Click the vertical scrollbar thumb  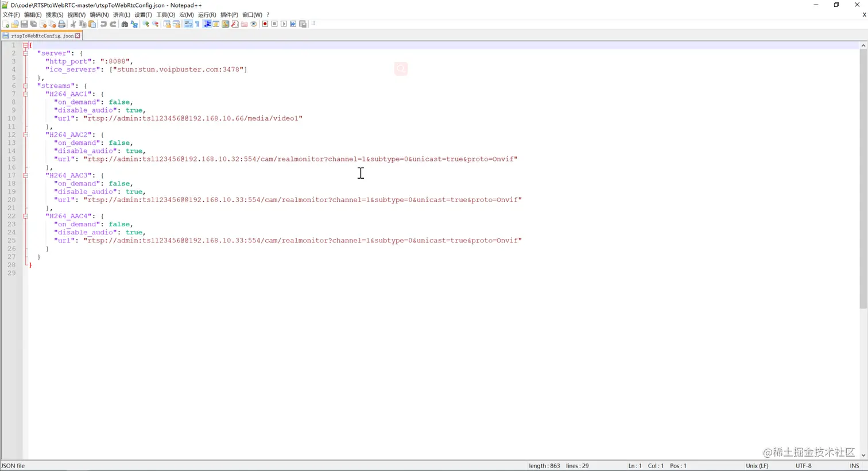pyautogui.click(x=863, y=179)
